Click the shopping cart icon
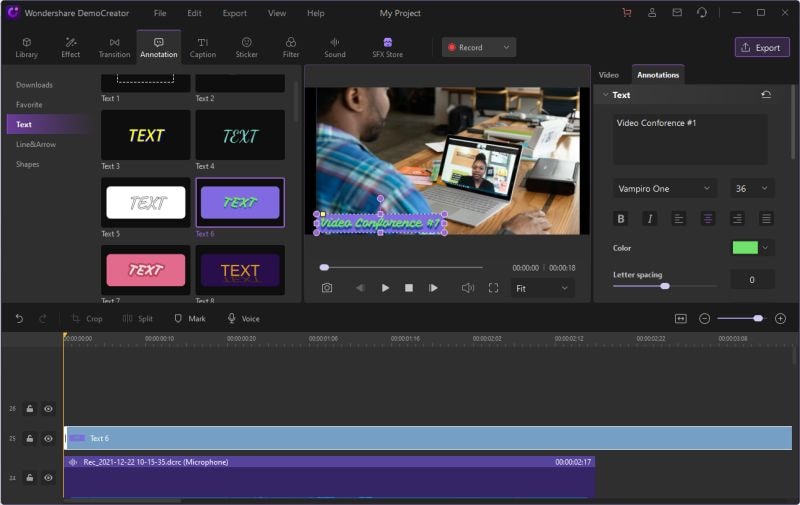 coord(627,13)
